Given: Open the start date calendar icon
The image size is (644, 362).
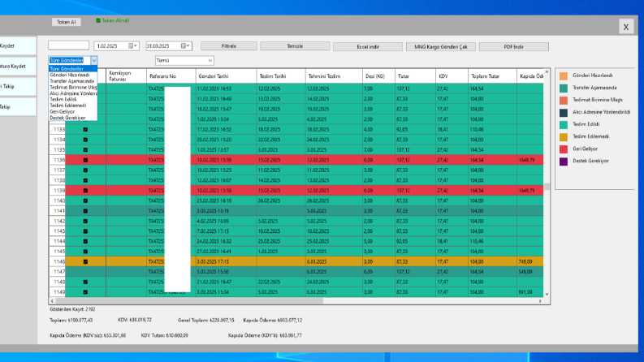Looking at the screenshot, I should (x=131, y=46).
